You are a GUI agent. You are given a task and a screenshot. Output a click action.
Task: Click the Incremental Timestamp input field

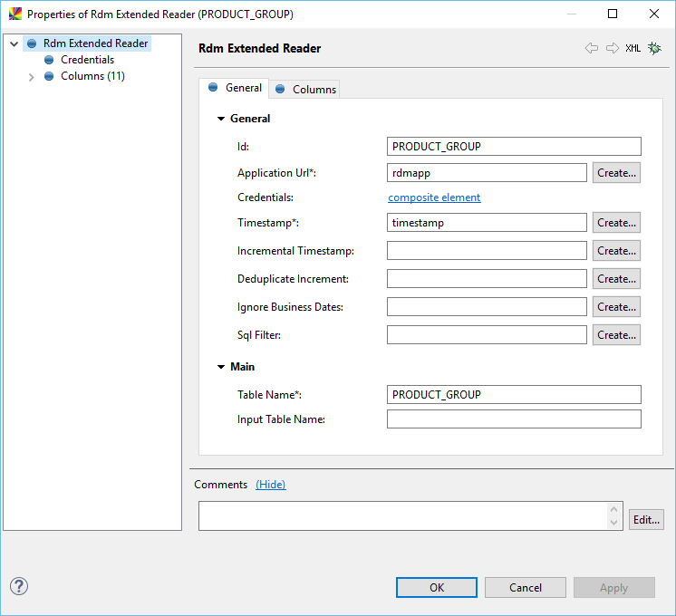(x=487, y=251)
